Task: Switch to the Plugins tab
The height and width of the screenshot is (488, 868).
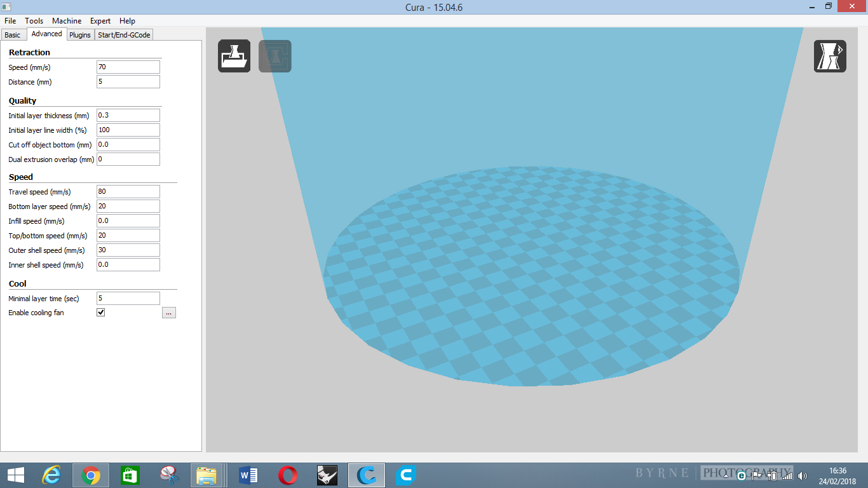Action: click(x=80, y=35)
